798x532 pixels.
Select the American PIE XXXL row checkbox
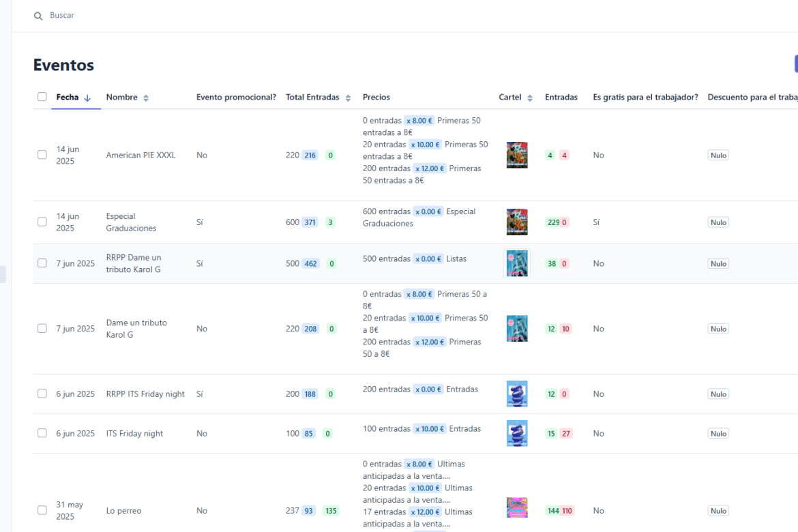42,155
